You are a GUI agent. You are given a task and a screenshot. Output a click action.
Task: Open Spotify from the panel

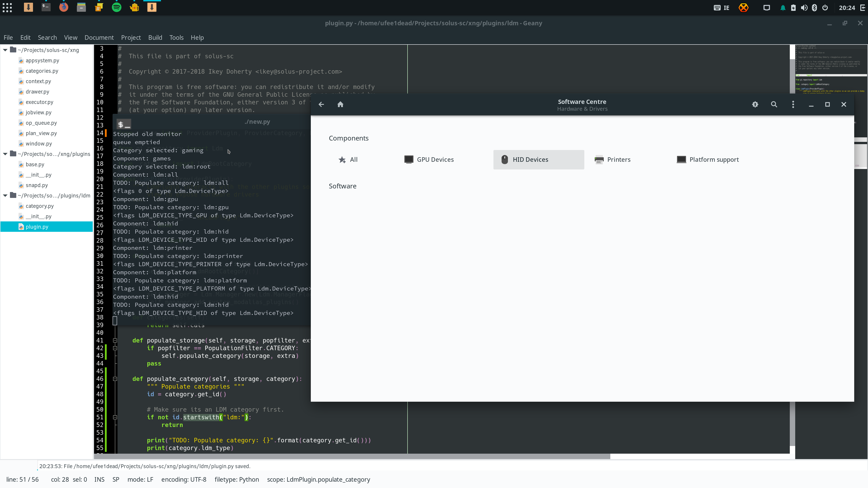tap(117, 7)
